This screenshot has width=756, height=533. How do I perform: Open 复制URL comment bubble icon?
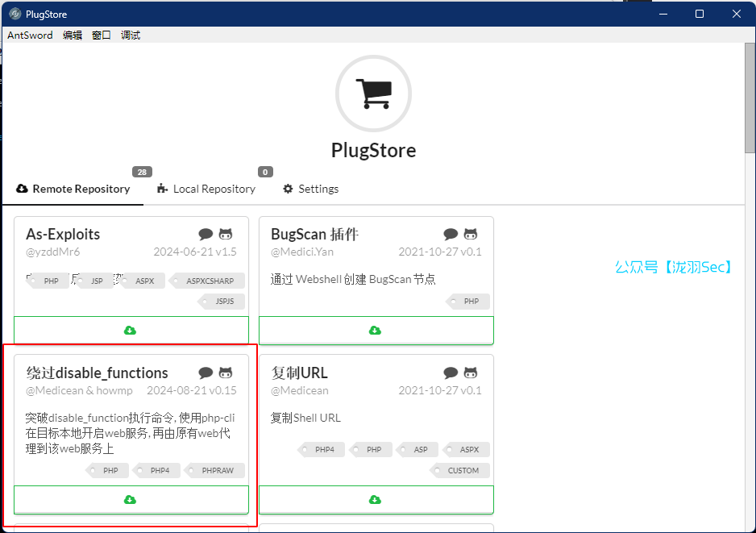tap(451, 373)
